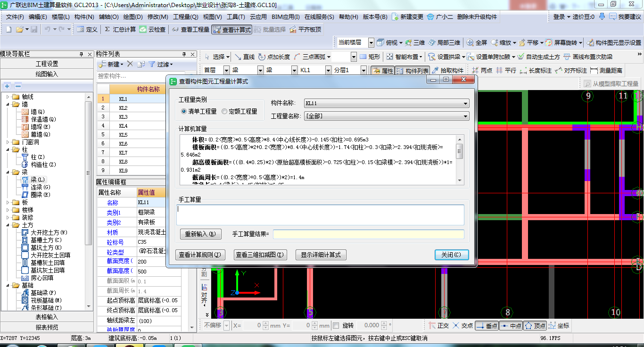
Task: Click 查看计算规则 button
Action: click(x=200, y=255)
